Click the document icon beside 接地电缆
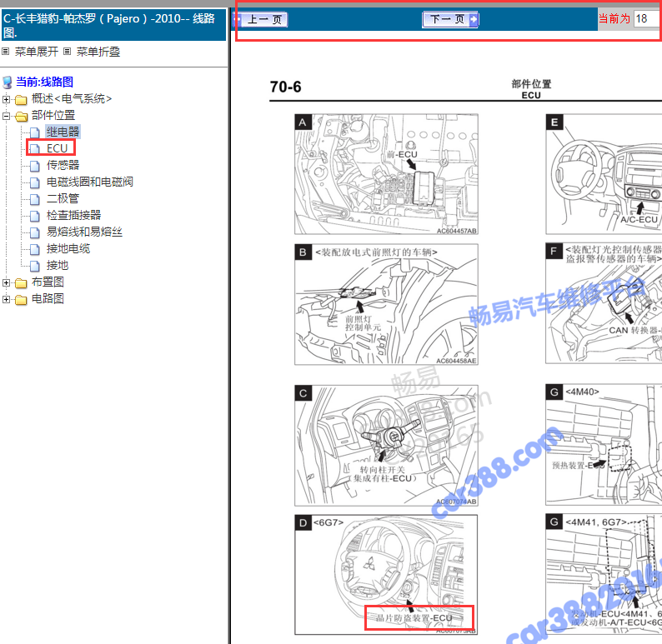 (35, 249)
